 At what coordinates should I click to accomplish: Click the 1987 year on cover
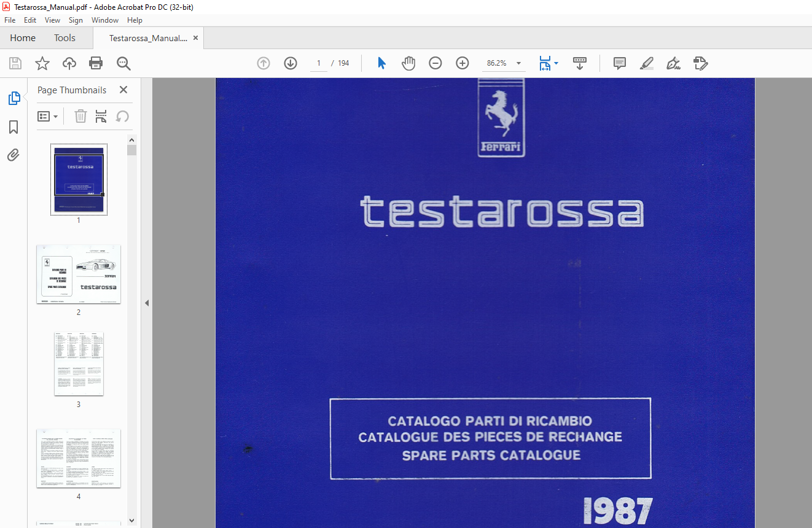(x=617, y=511)
